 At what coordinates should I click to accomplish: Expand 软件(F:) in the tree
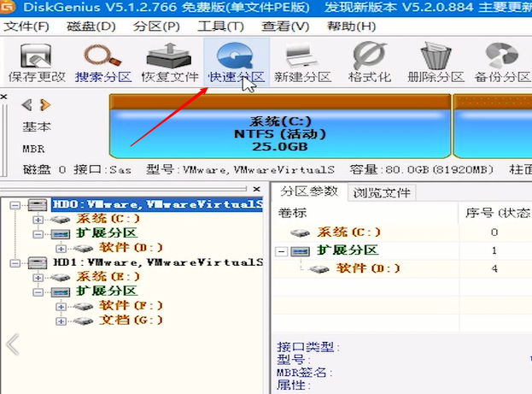(61, 307)
